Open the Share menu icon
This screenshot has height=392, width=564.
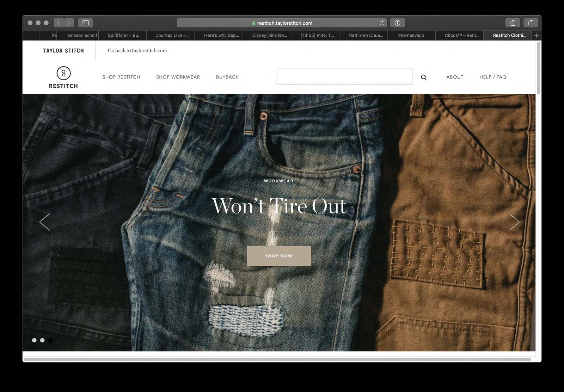513,23
